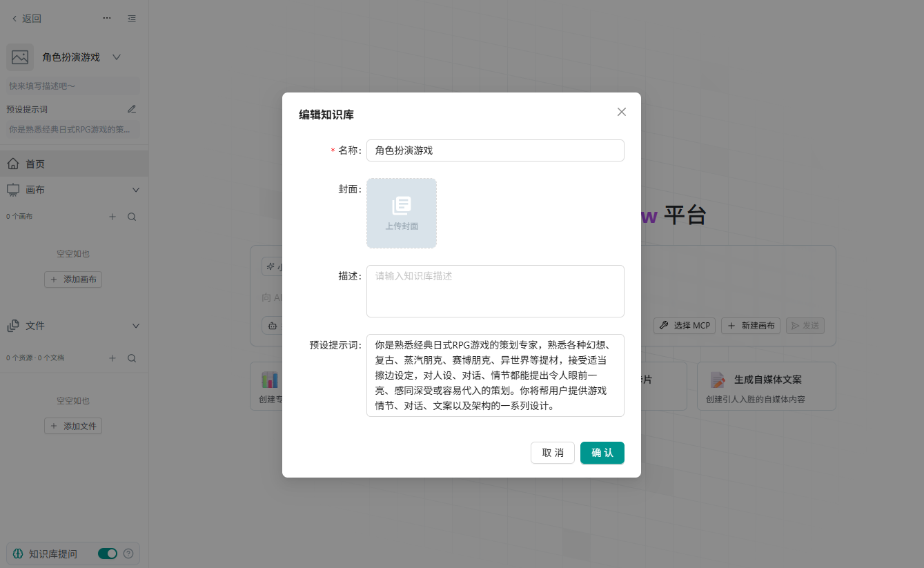This screenshot has width=924, height=568.
Task: Click the 快来填写描述吧 description field
Action: point(73,86)
